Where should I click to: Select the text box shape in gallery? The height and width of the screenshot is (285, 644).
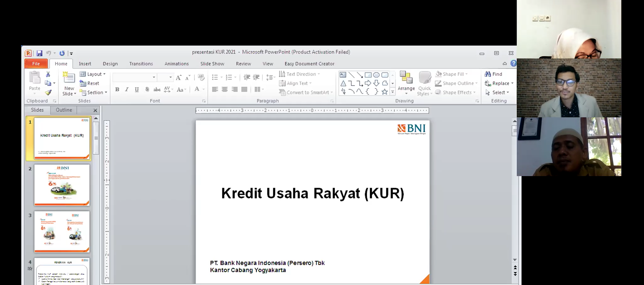click(x=343, y=75)
